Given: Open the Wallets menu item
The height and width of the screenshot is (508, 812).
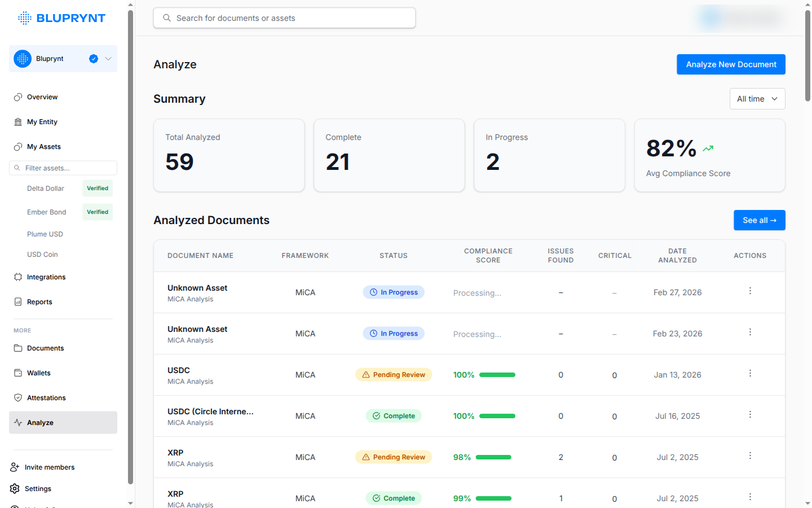Looking at the screenshot, I should pyautogui.click(x=63, y=373).
